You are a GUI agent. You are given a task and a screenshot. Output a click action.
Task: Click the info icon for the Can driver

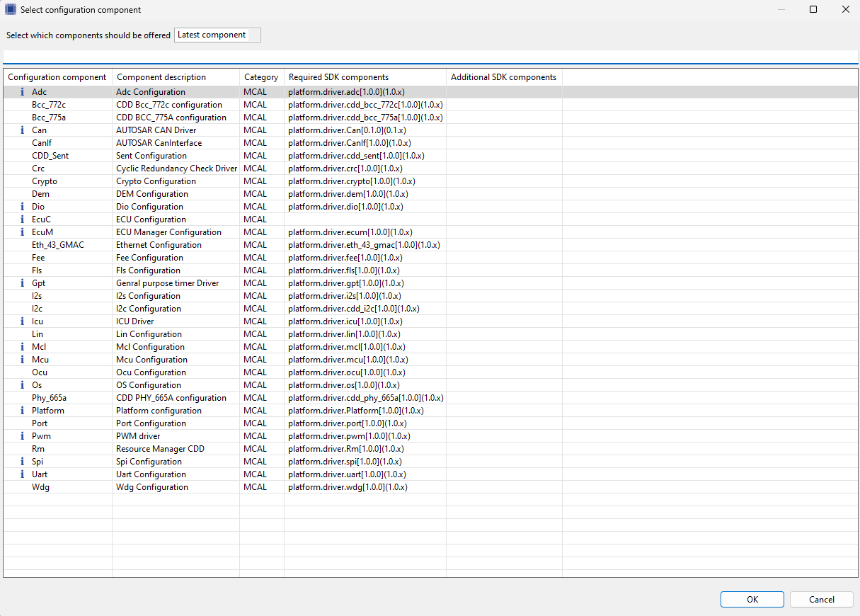21,130
